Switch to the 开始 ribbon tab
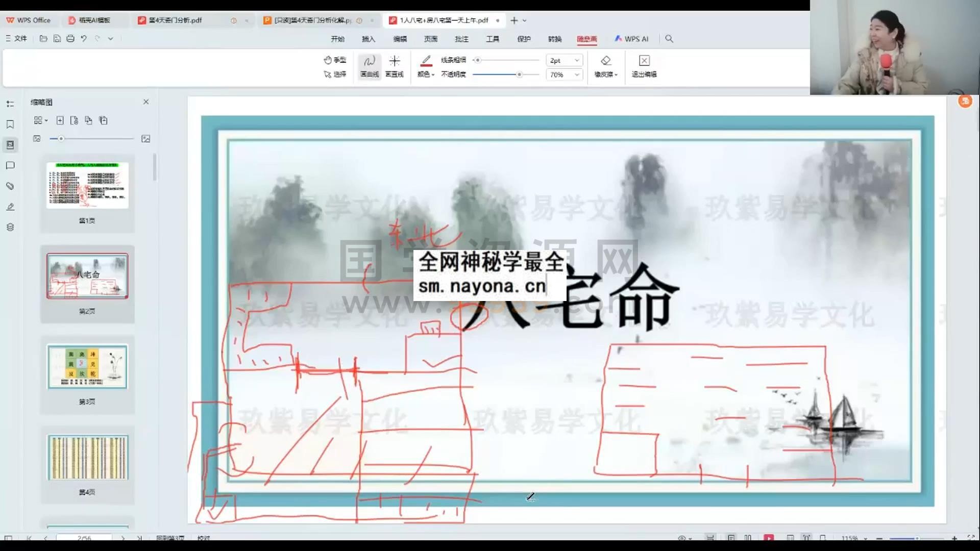The height and width of the screenshot is (551, 980). 337,39
